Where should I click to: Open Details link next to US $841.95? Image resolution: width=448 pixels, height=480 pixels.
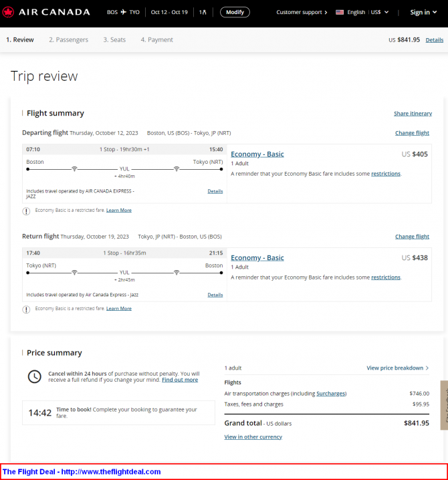pyautogui.click(x=434, y=40)
